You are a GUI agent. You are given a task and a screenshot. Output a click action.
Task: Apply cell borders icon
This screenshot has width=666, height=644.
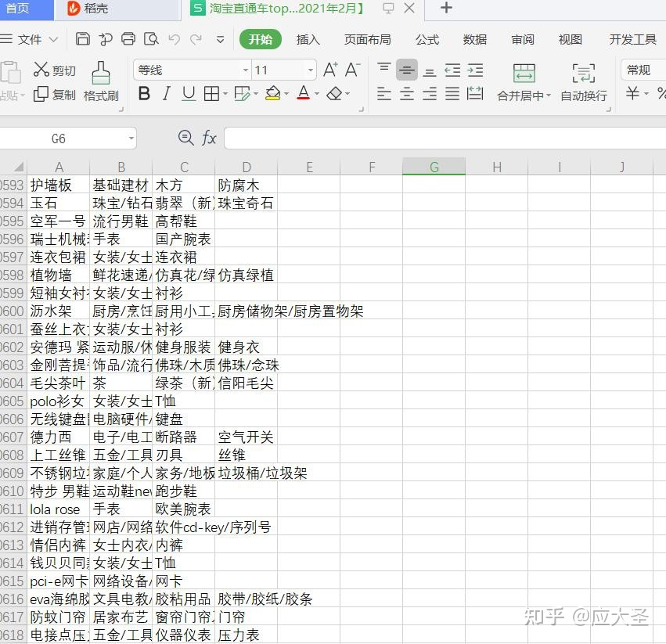[x=211, y=93]
